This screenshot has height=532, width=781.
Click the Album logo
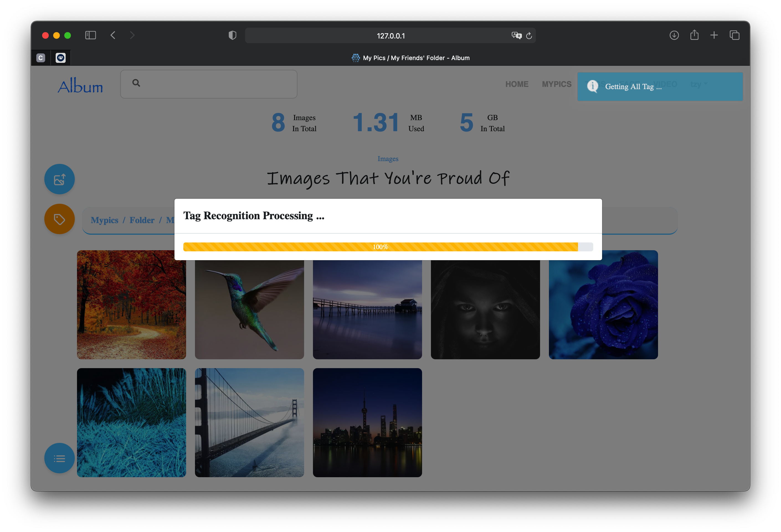80,86
